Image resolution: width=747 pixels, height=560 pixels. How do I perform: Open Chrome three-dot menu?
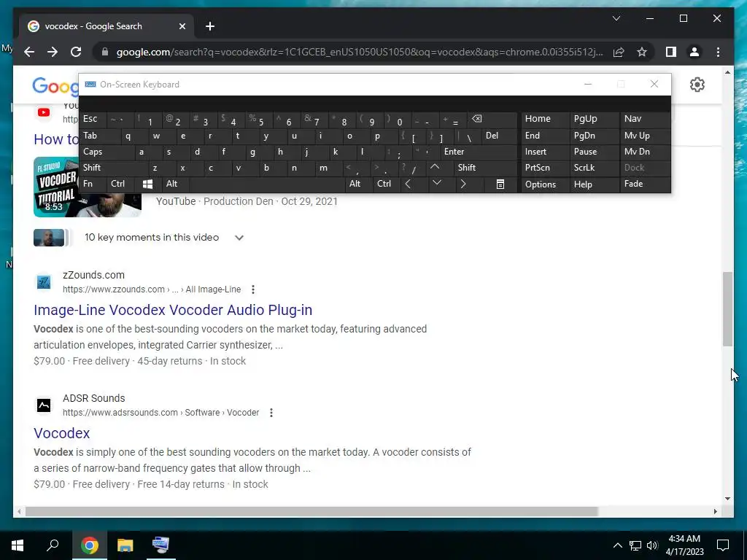(x=718, y=52)
